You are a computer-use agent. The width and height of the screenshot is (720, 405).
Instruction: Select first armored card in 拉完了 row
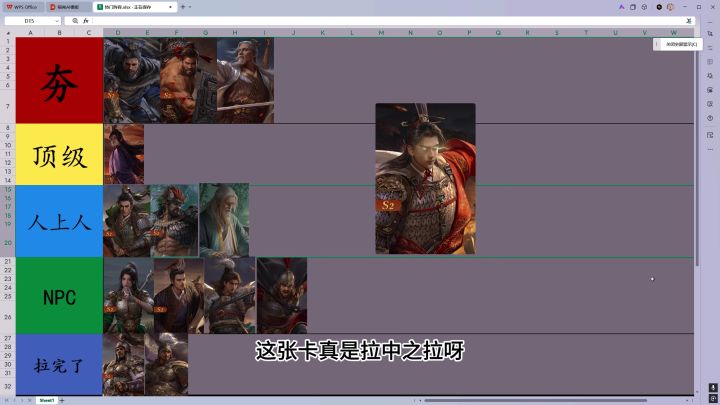124,364
